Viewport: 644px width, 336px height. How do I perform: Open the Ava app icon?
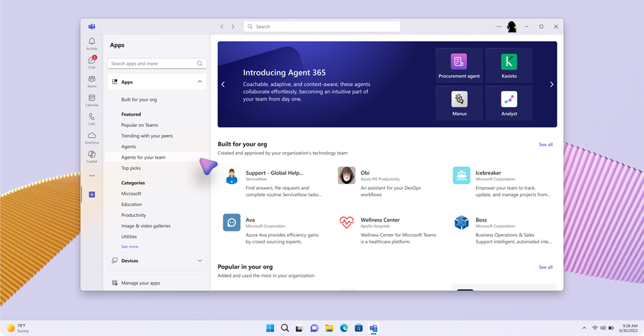232,222
